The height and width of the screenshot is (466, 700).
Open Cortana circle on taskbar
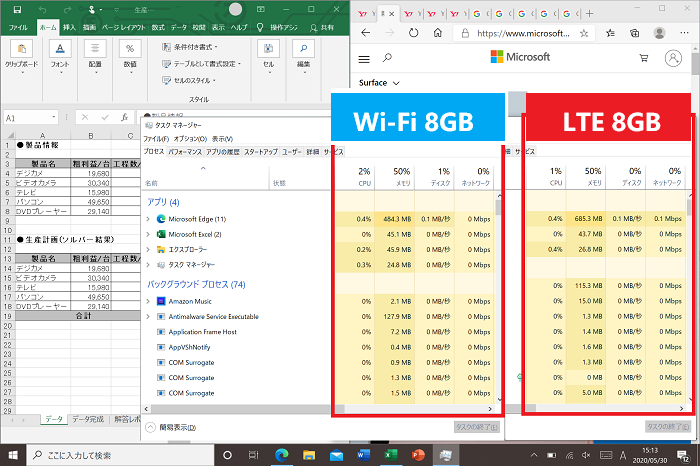(x=227, y=455)
